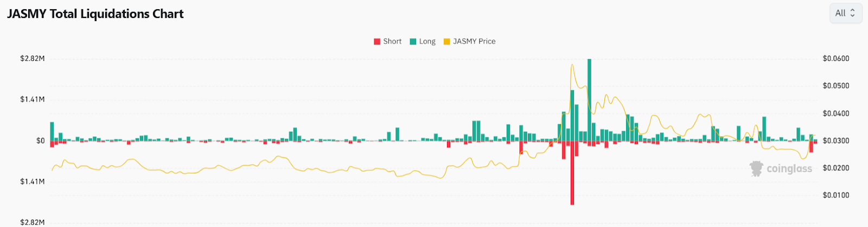Click the $0.0100 price axis label
The image size is (868, 227).
pos(836,195)
